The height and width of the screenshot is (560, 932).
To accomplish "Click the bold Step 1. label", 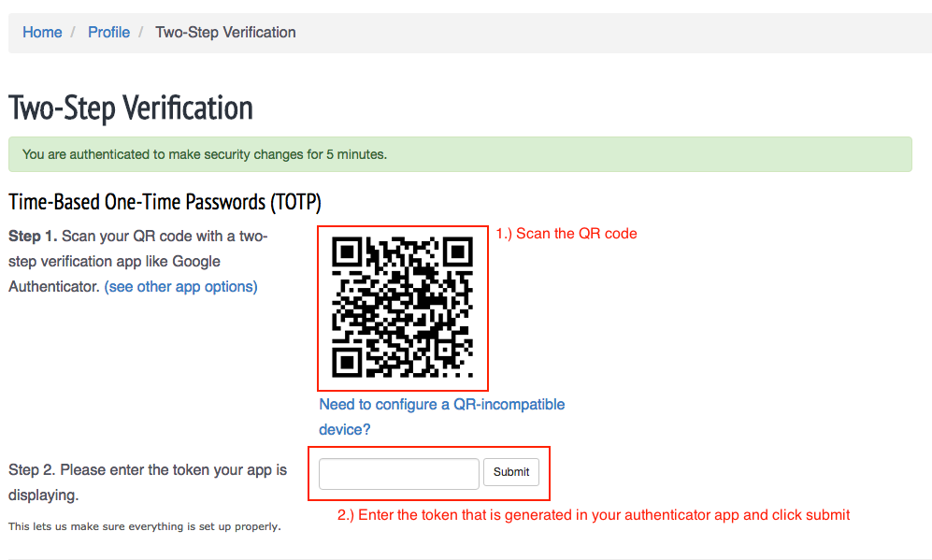I will click(x=33, y=236).
